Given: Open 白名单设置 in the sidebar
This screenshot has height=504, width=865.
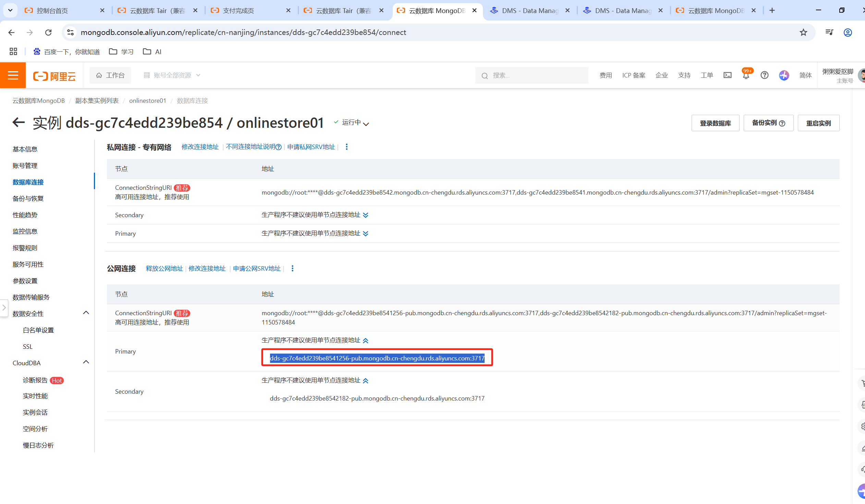Looking at the screenshot, I should tap(38, 330).
